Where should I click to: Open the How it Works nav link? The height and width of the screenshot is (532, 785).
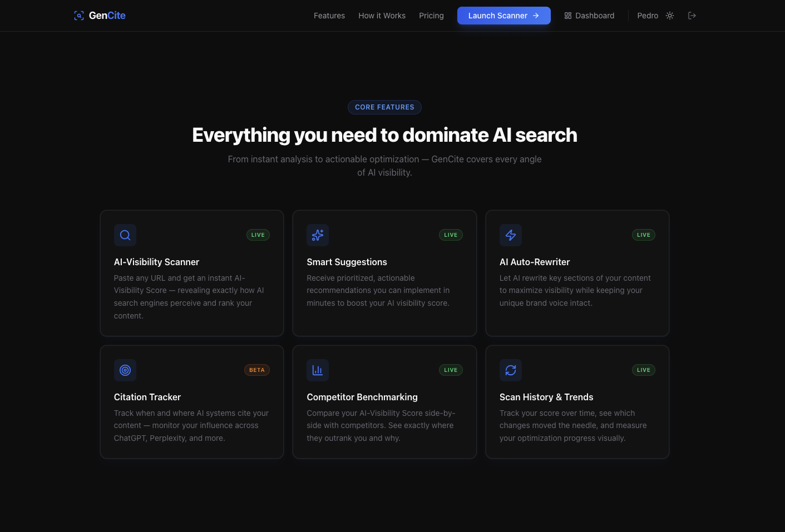click(x=382, y=16)
